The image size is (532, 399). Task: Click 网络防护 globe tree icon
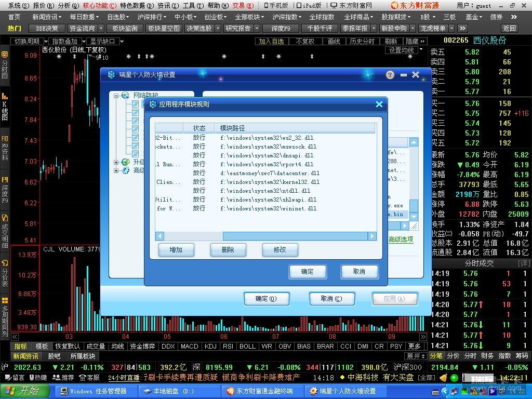(x=125, y=96)
